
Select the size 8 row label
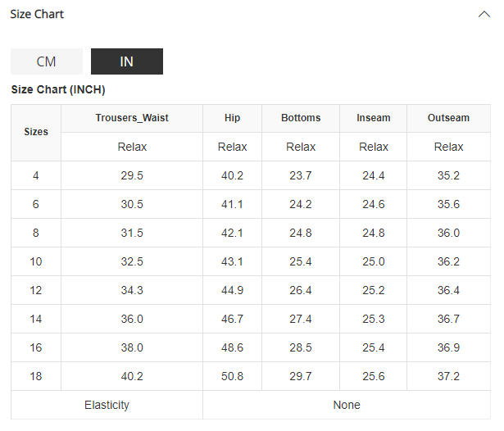pos(36,233)
